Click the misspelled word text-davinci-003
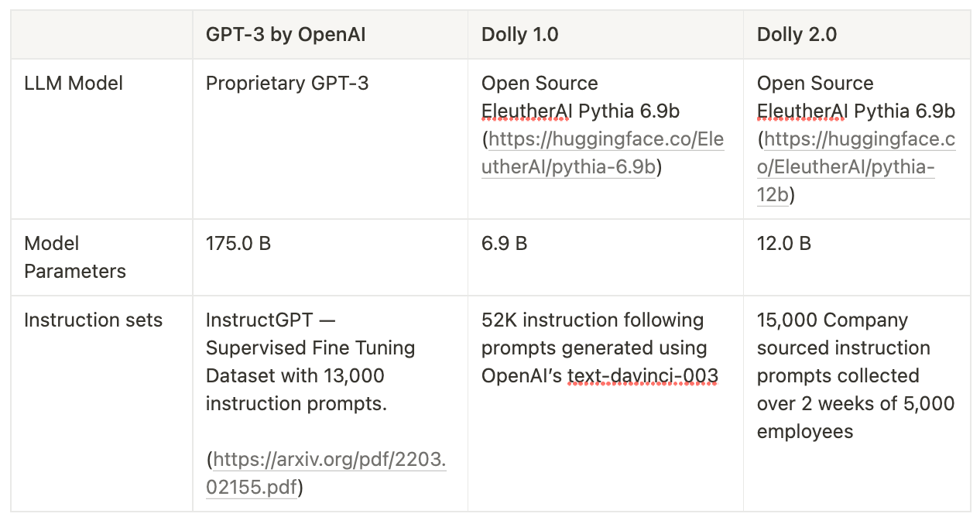 pos(642,376)
